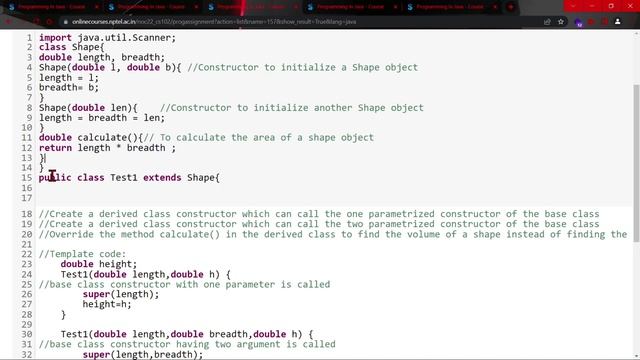The height and width of the screenshot is (360, 640).
Task: Share this page using the share icon
Action: pos(547,22)
